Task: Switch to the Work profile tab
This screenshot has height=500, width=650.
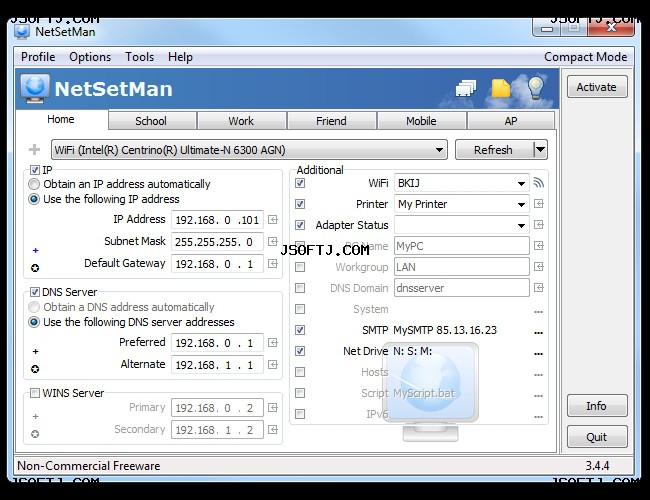Action: coord(241,121)
